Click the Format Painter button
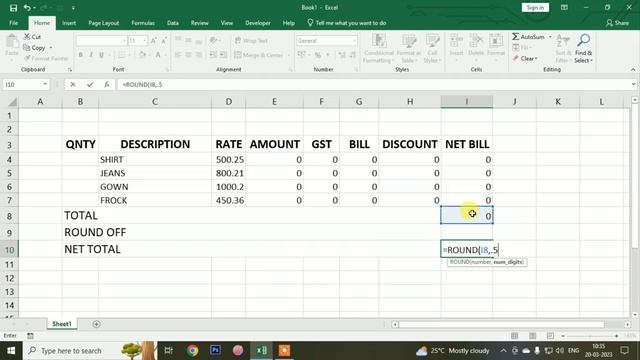640x360 pixels. (x=46, y=59)
